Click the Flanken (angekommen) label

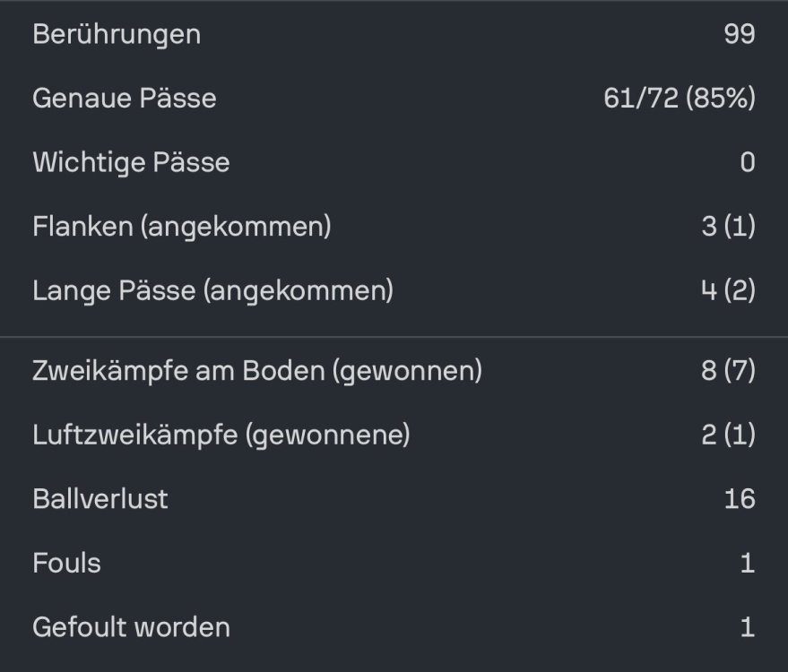tap(182, 227)
